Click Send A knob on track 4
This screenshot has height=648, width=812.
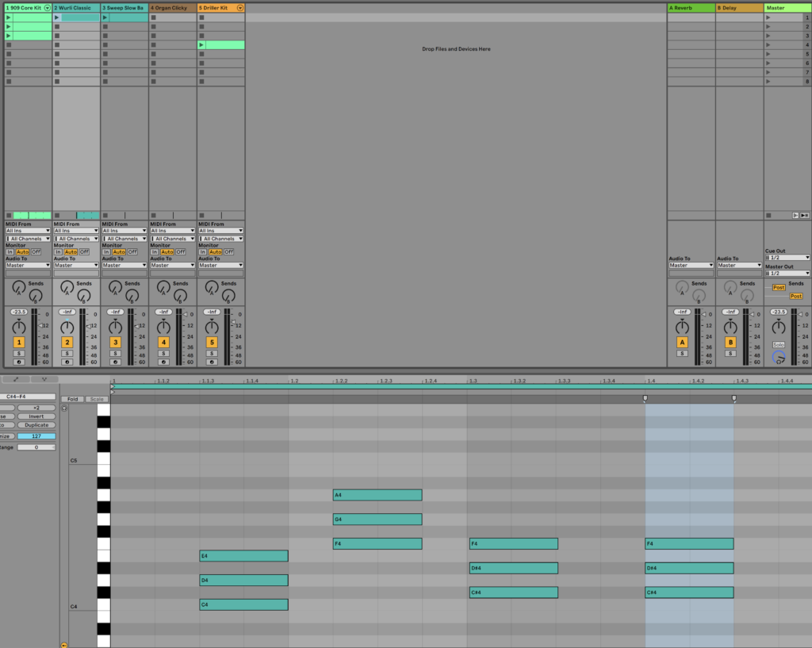tap(163, 287)
